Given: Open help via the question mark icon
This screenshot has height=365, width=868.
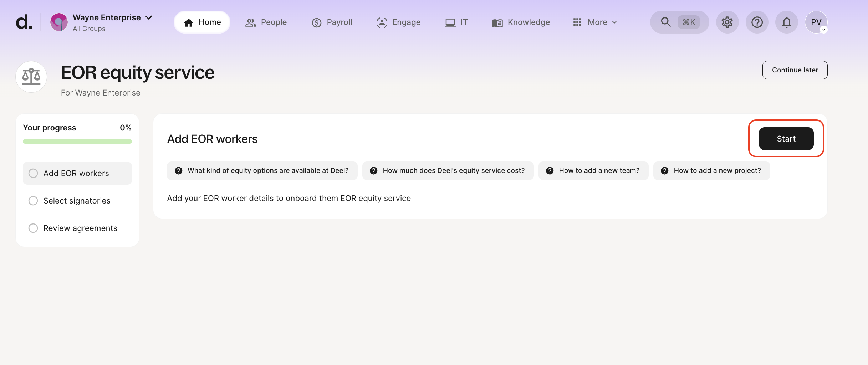Looking at the screenshot, I should coord(757,22).
